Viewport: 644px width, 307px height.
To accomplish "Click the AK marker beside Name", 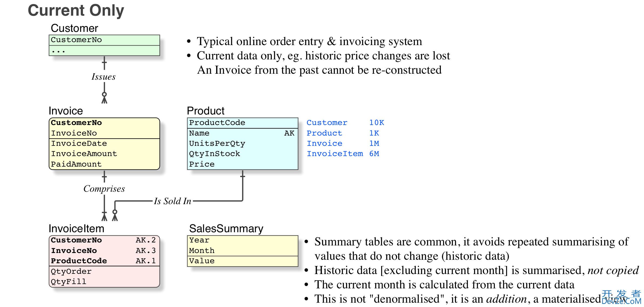I will click(x=289, y=133).
